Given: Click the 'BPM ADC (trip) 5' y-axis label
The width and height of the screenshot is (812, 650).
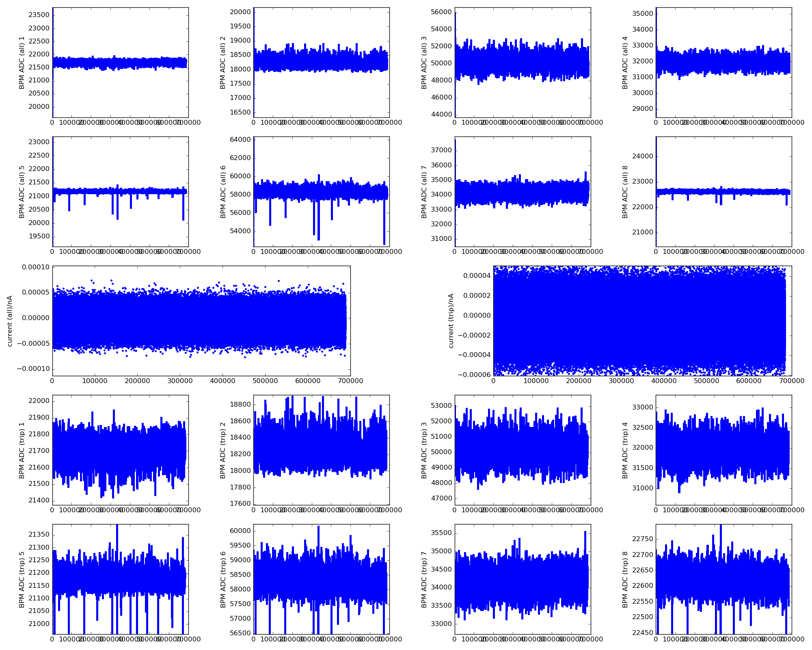Looking at the screenshot, I should coord(22,579).
